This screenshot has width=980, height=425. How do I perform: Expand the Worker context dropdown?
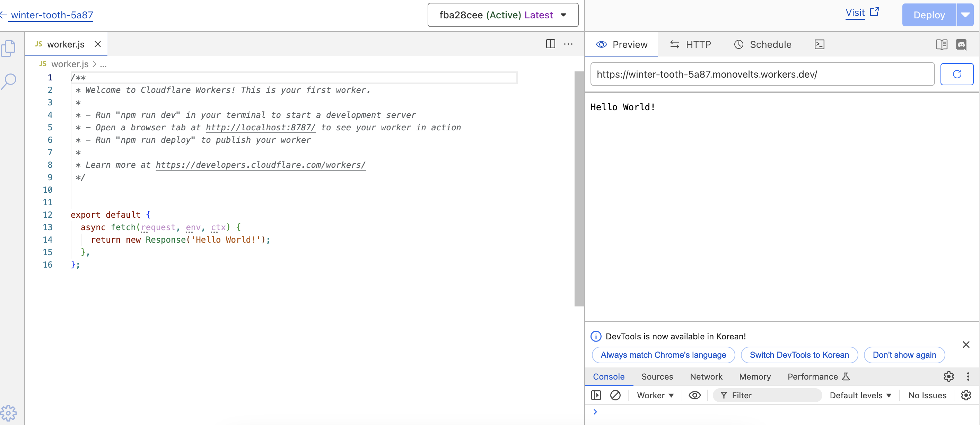point(655,395)
